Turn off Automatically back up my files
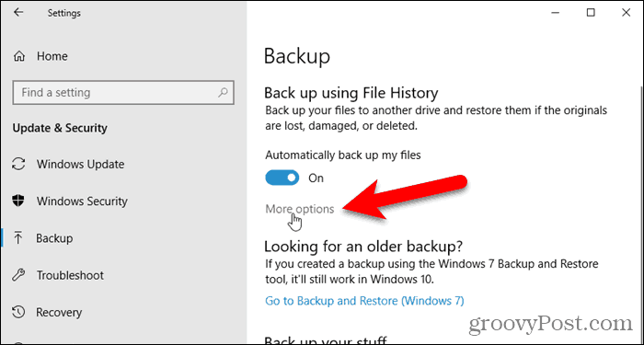 282,178
